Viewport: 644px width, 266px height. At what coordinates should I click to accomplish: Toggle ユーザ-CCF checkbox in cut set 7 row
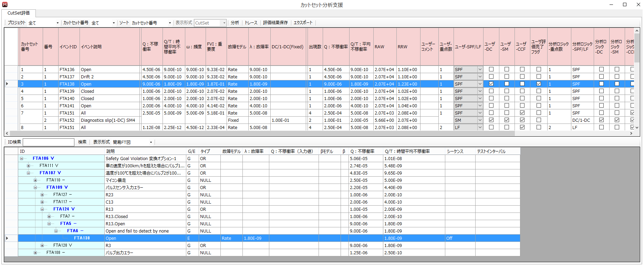[x=522, y=113]
